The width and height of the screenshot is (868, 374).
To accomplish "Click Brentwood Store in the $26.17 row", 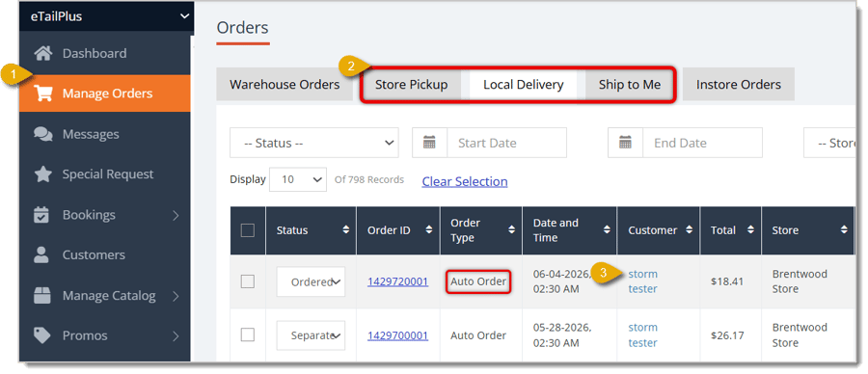I will click(x=800, y=335).
